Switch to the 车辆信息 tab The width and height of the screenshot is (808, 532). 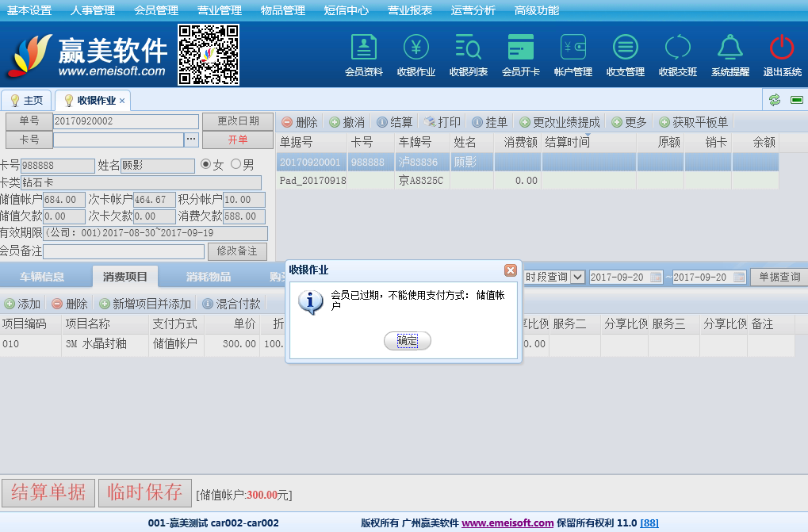tap(42, 277)
